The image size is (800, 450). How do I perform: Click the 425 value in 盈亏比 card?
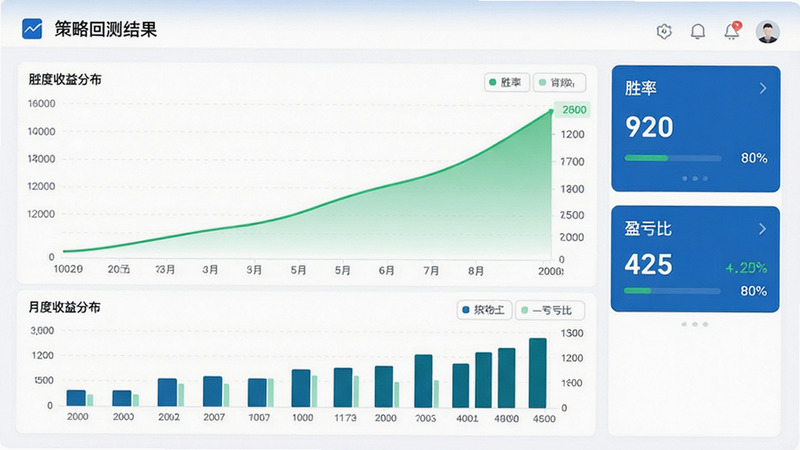click(x=648, y=264)
